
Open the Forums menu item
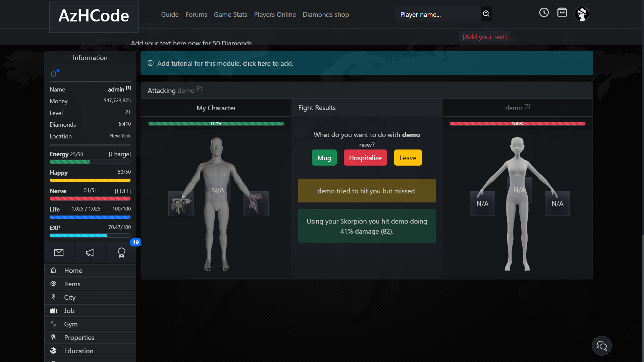(x=196, y=14)
